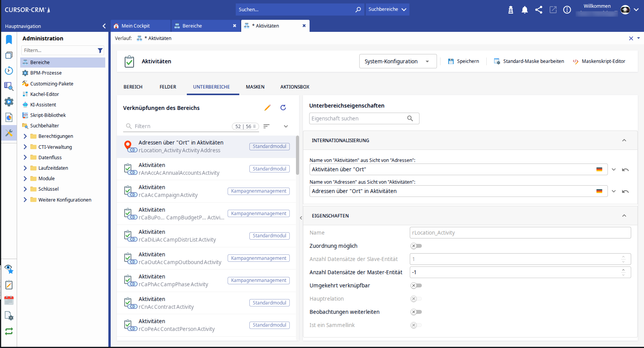Viewport: 644px width, 348px height.
Task: Switch to the FELDER tab
Action: tap(168, 87)
